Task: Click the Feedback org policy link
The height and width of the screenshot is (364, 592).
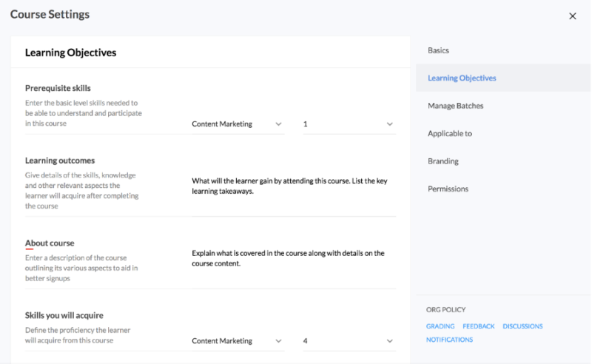Action: [x=478, y=326]
